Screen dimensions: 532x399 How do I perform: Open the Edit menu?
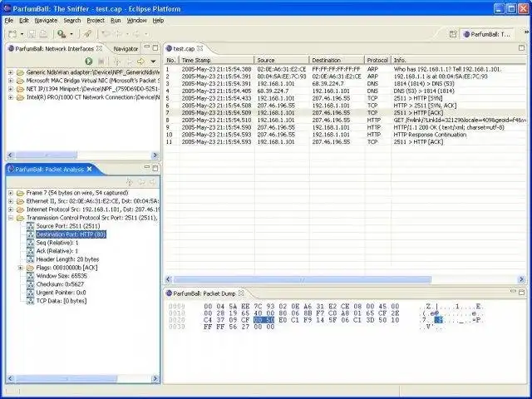(24, 20)
